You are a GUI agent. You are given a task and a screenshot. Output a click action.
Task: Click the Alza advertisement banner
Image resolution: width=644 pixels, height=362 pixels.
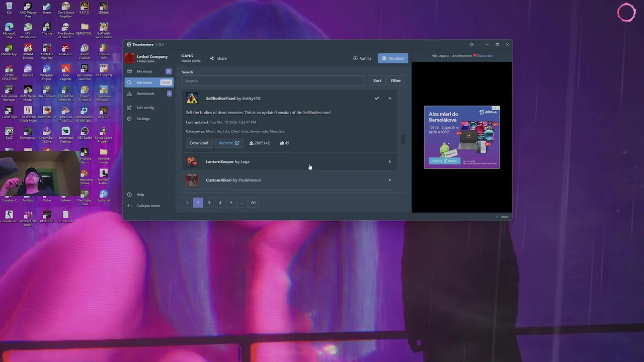pyautogui.click(x=462, y=137)
